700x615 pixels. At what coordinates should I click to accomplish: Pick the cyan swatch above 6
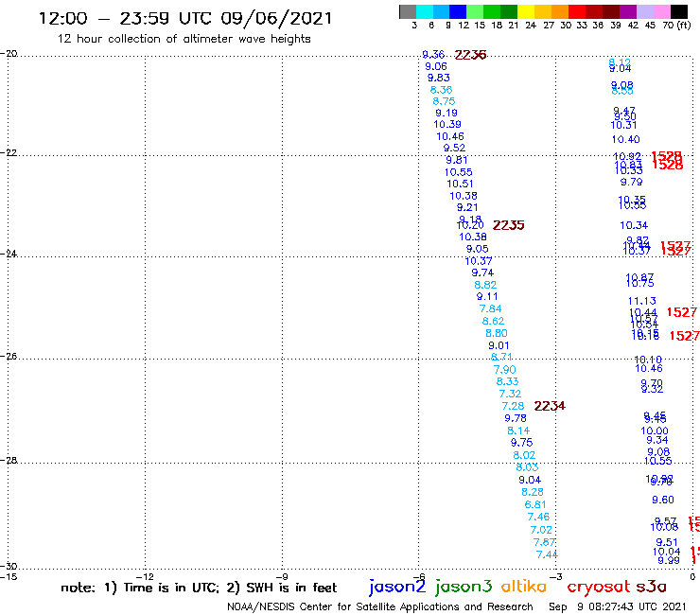tap(424, 11)
